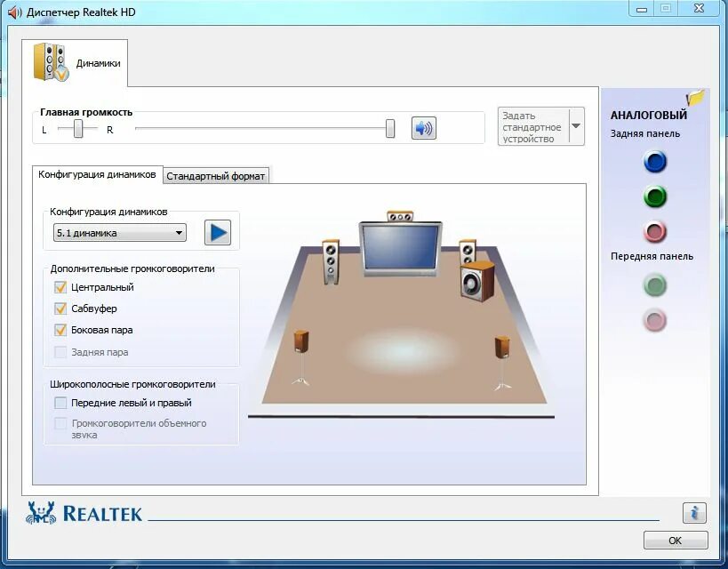Viewport: 728px width, 569px height.
Task: Uncheck the Боковая пара checkbox
Action: coord(60,330)
